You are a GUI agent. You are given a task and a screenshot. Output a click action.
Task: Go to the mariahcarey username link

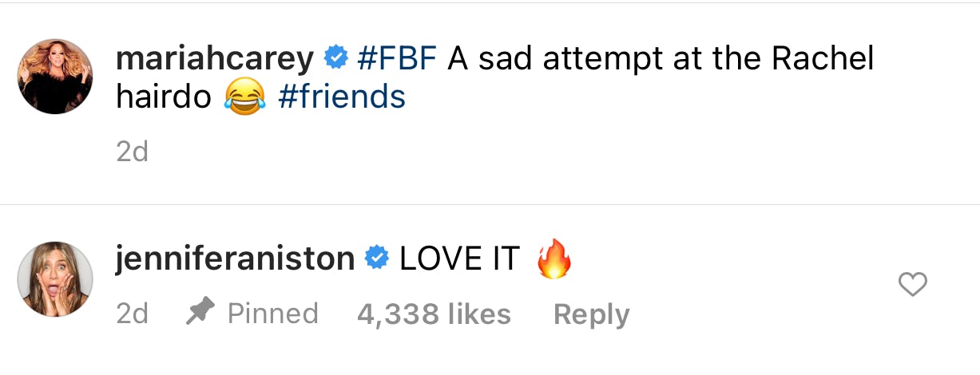coord(215,58)
